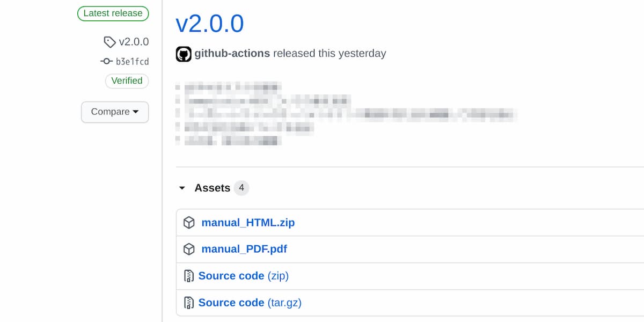
Task: Collapse the Assets section triangle
Action: pyautogui.click(x=182, y=188)
